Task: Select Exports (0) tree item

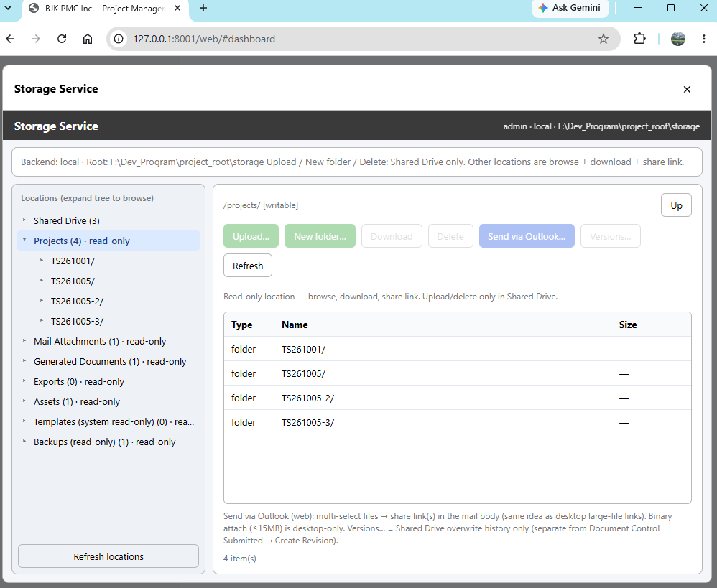Action: pos(78,381)
